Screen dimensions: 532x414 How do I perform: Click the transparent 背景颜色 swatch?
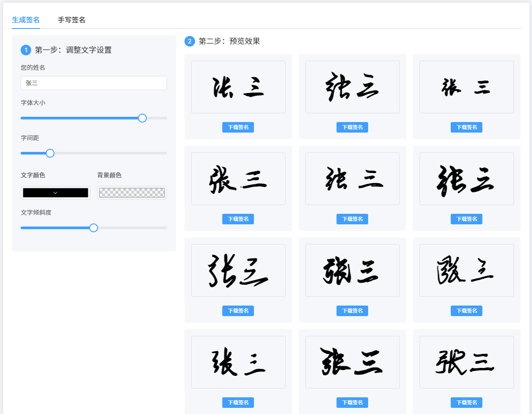tap(132, 192)
